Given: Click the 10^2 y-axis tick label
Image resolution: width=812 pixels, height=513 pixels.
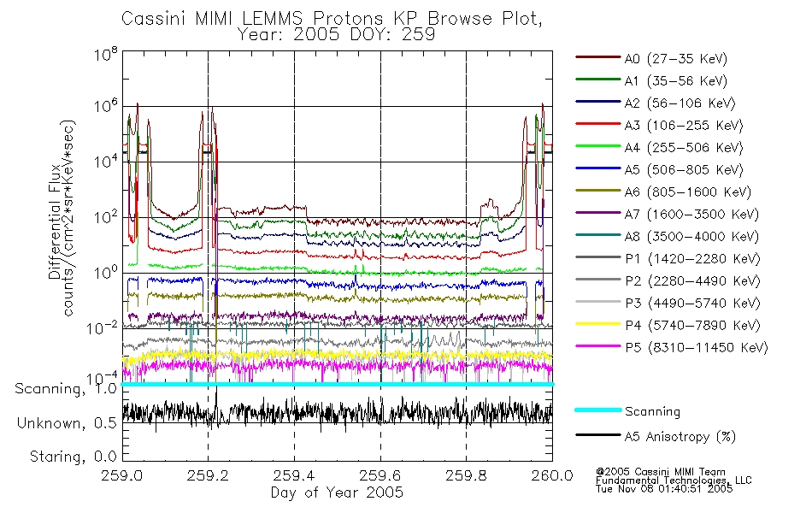Looking at the screenshot, I should tap(106, 218).
